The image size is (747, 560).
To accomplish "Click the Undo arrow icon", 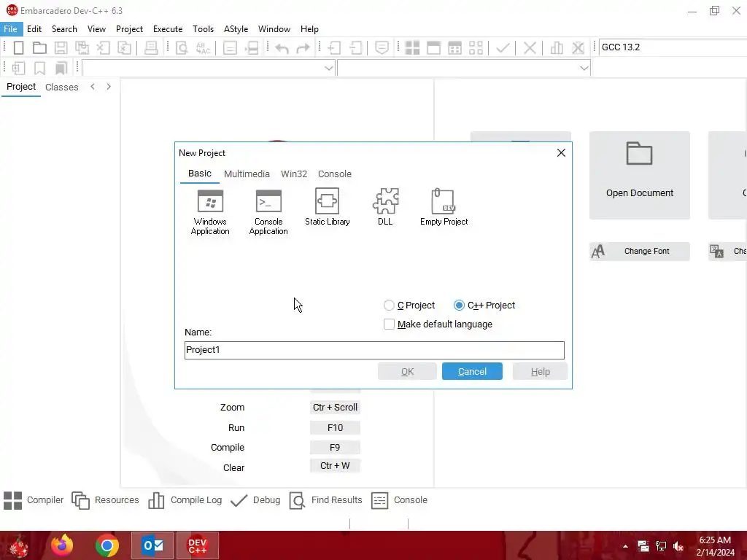I will pos(282,47).
